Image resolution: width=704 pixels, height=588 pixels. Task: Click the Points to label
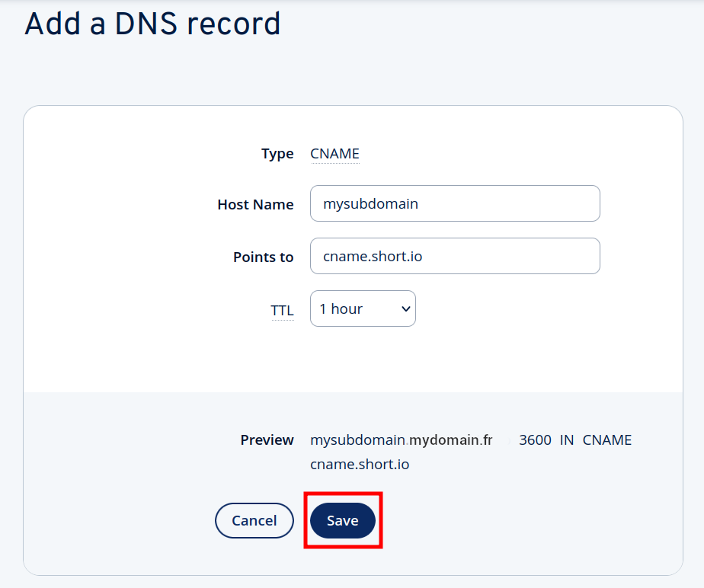tap(263, 257)
